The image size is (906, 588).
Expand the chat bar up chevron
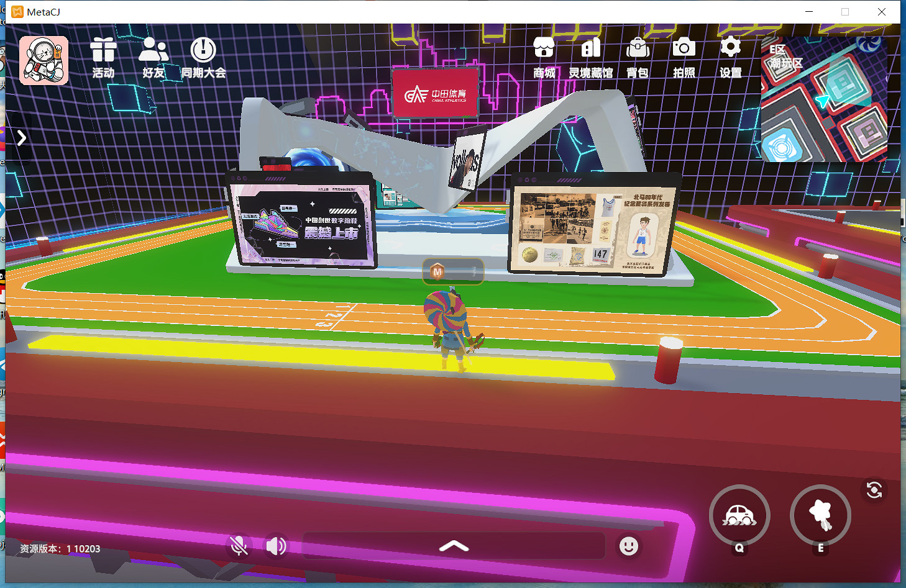click(454, 546)
